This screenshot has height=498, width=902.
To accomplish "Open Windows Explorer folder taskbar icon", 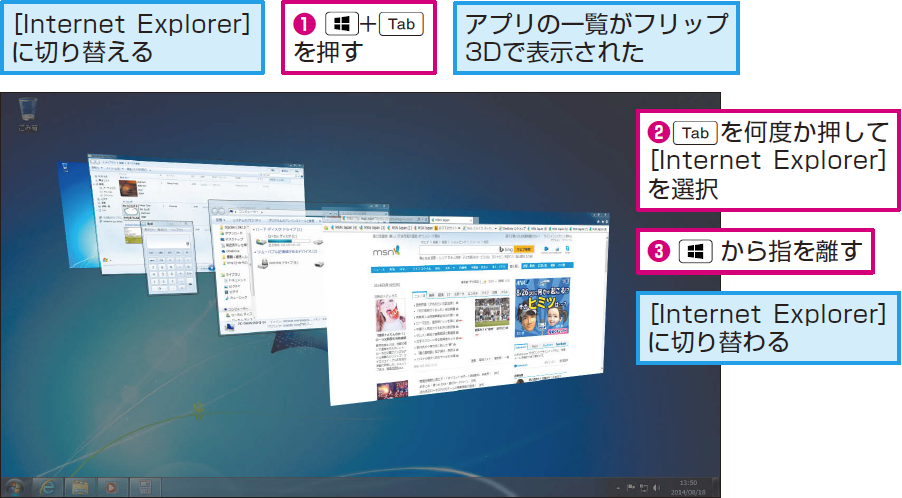I will pos(79,488).
